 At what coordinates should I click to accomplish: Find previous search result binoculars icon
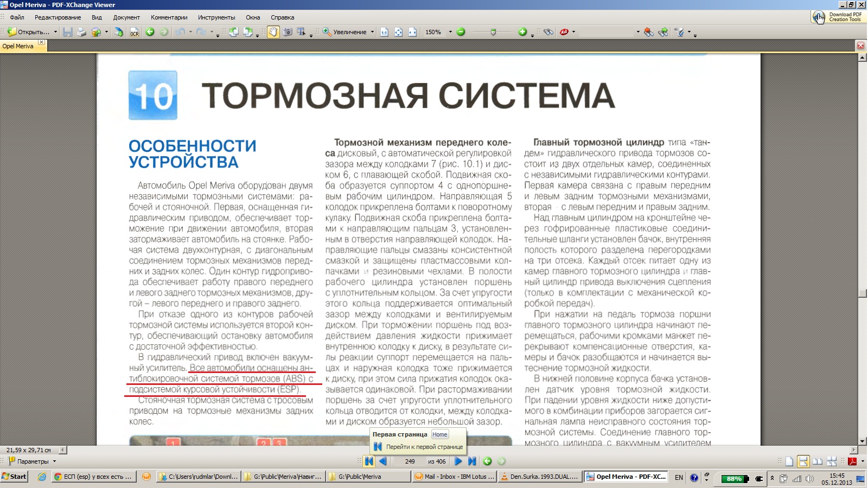649,32
